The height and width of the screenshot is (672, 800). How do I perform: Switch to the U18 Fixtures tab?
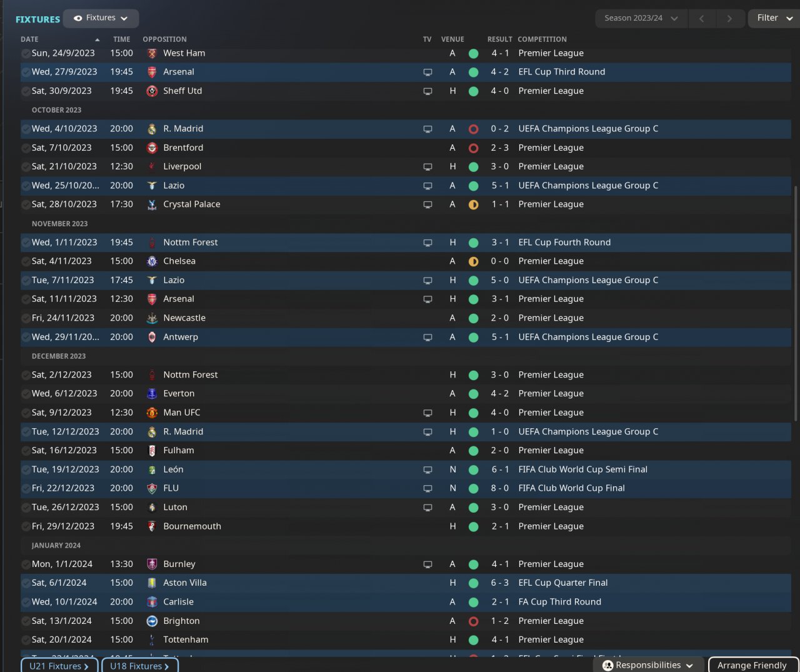coord(139,666)
